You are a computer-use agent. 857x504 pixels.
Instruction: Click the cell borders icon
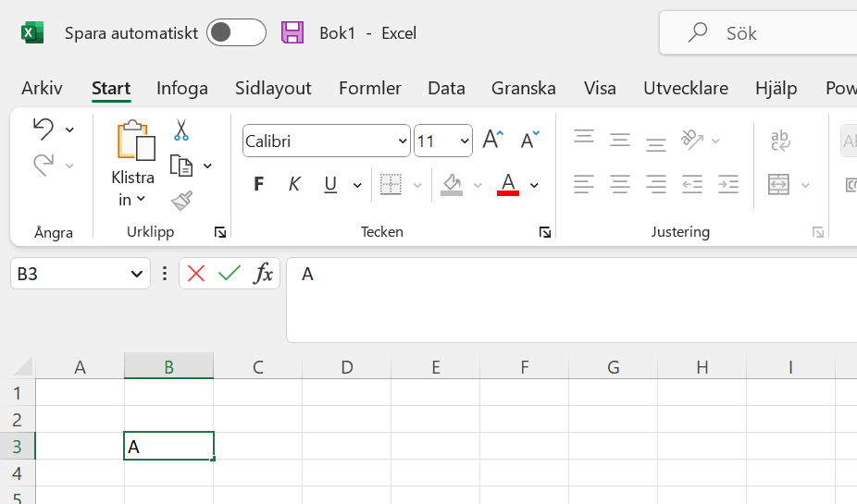(391, 185)
